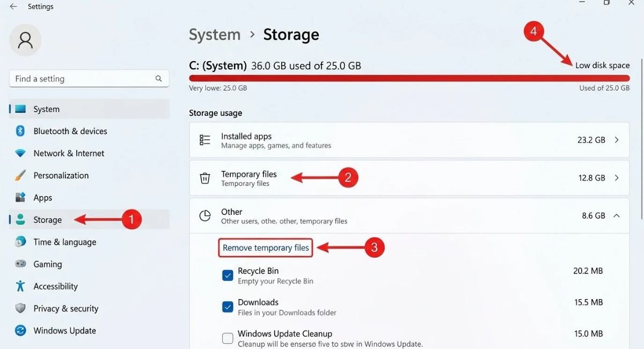Viewport: 644px width, 349px height.
Task: Click the Time & language globe clock icon
Action: tap(20, 242)
